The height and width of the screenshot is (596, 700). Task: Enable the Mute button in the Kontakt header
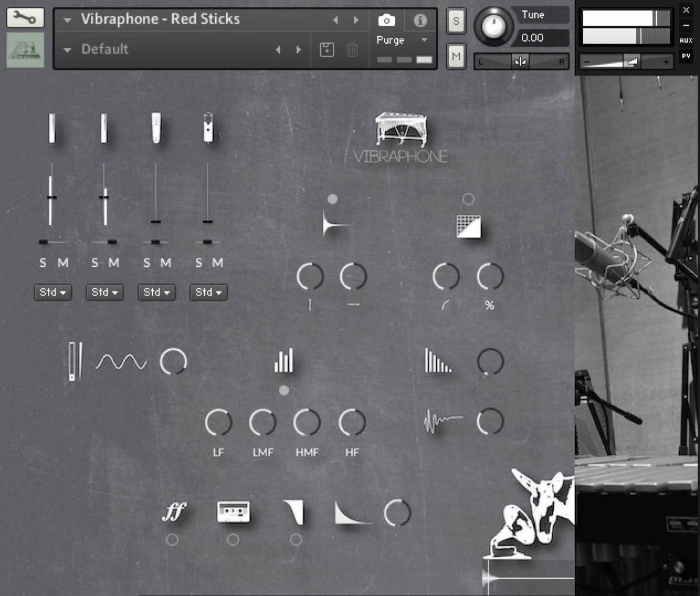pyautogui.click(x=456, y=57)
